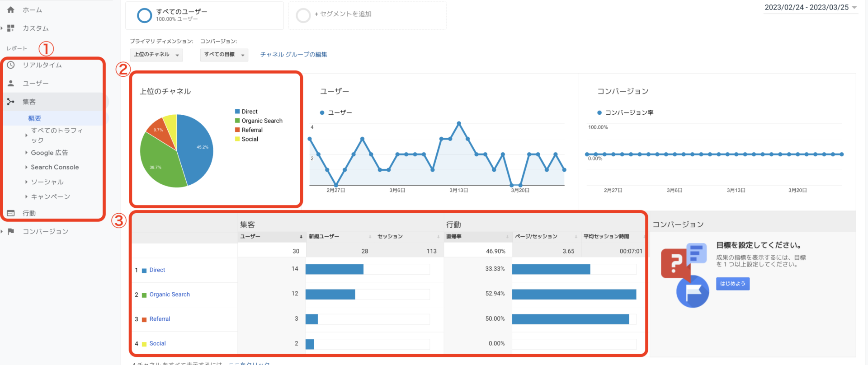Expand the Search Console submenu arrow
The width and height of the screenshot is (868, 365).
(x=26, y=167)
